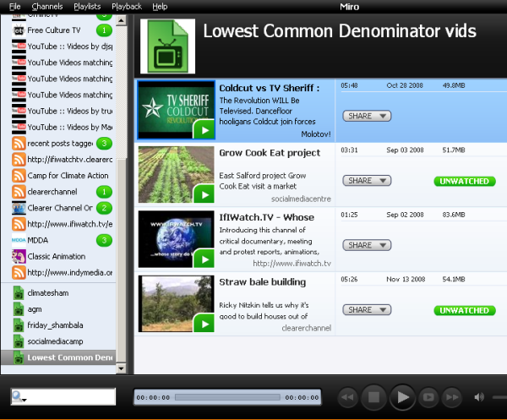Image resolution: width=507 pixels, height=420 pixels.
Task: Click UNWATCHED badge on Straw bale building
Action: (x=465, y=310)
